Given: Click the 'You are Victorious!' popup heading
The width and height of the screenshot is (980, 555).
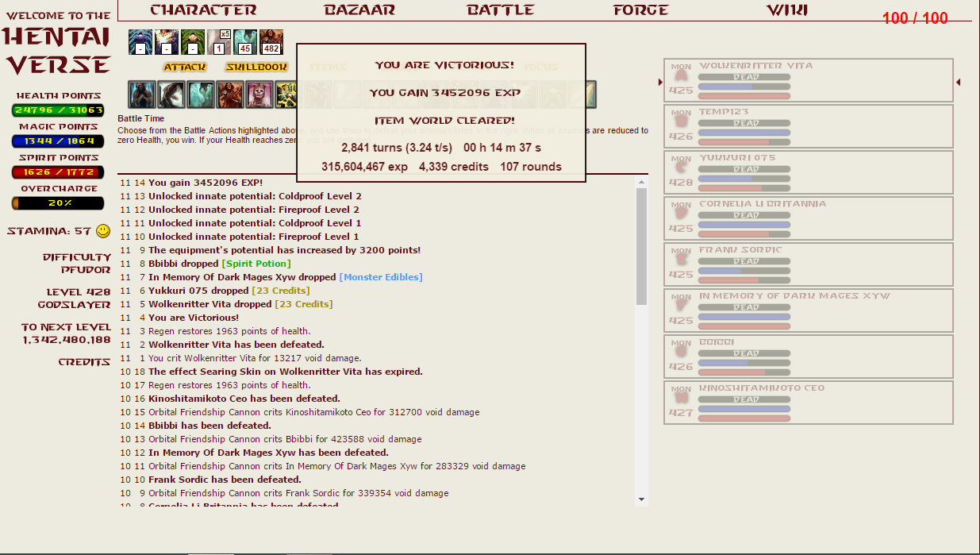Looking at the screenshot, I should pyautogui.click(x=444, y=65).
